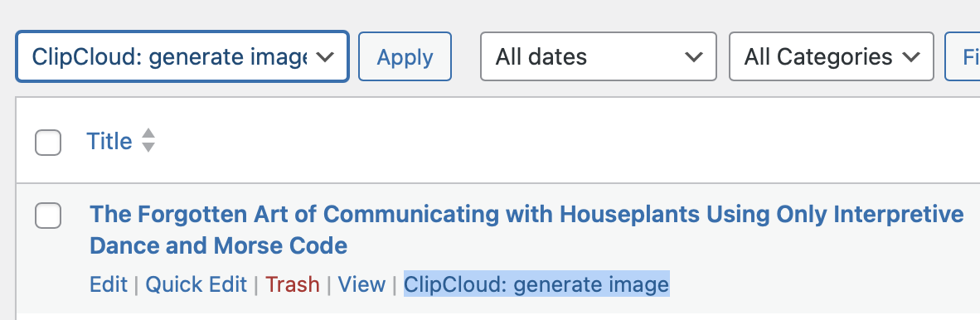Expand the All Categories dropdown

click(832, 57)
